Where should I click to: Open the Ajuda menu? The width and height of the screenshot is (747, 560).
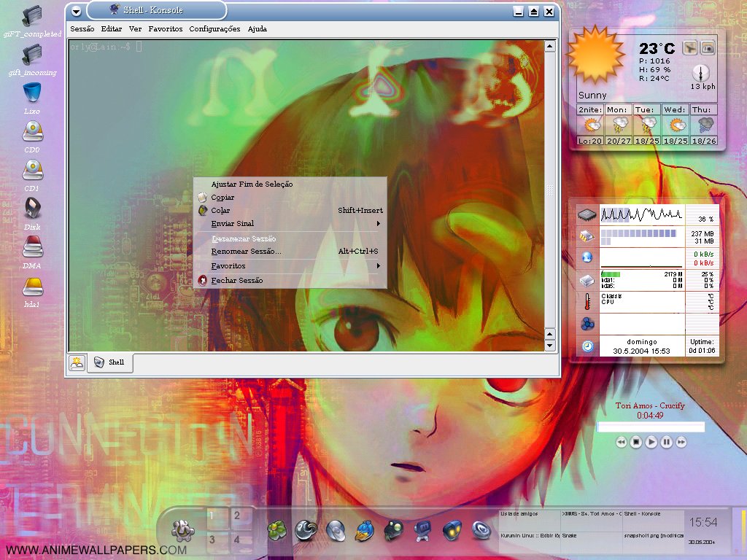pos(258,28)
